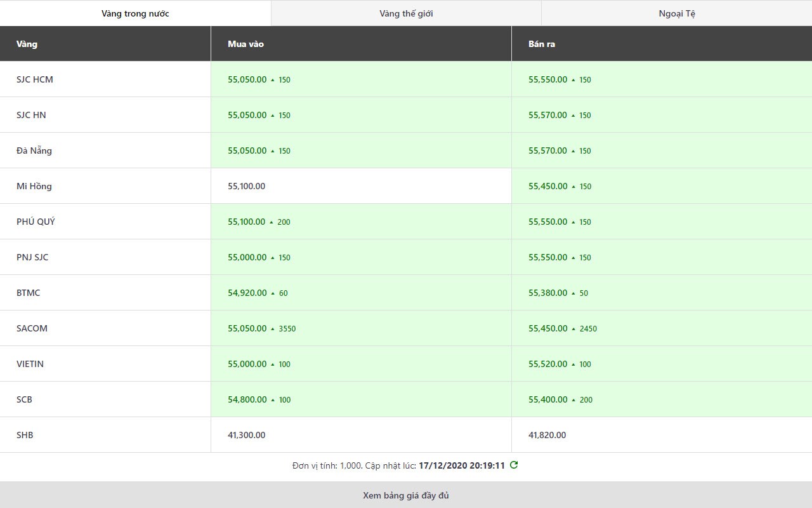Screen dimensions: 812x508
Task: Click the Vàng column header
Action: 27,44
